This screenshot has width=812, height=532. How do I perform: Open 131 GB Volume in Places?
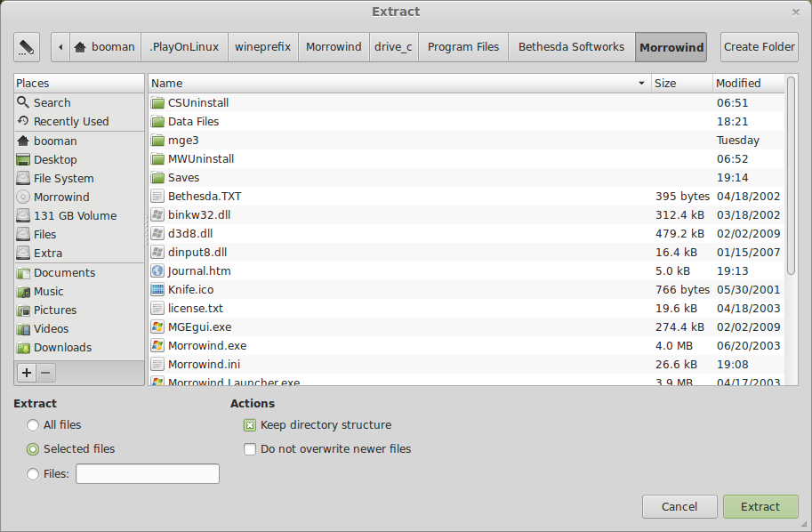coord(79,215)
